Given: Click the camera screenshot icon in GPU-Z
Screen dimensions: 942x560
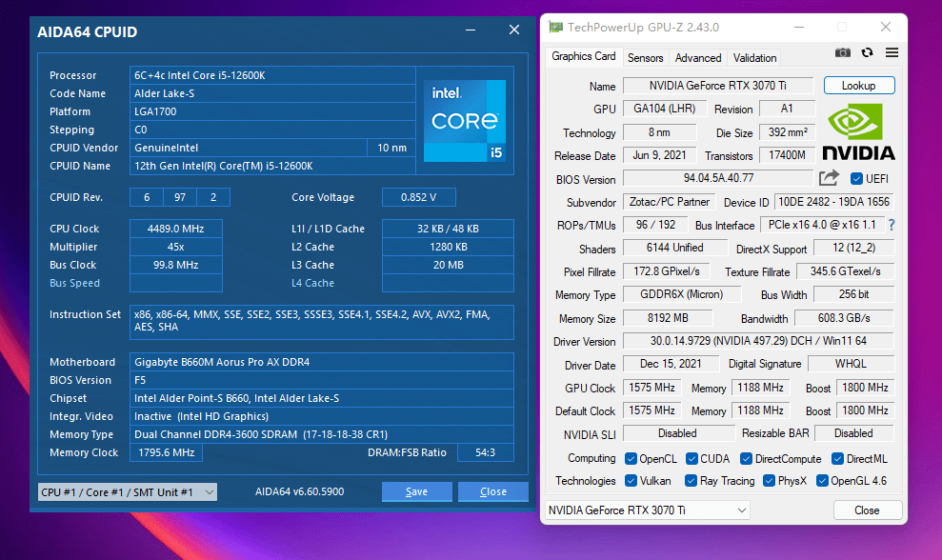Looking at the screenshot, I should (x=842, y=54).
